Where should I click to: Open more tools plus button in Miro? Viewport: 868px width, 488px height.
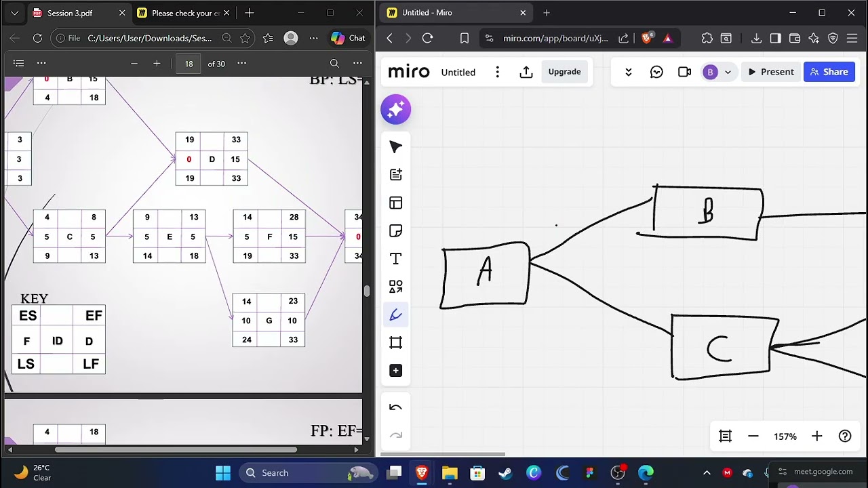[396, 371]
